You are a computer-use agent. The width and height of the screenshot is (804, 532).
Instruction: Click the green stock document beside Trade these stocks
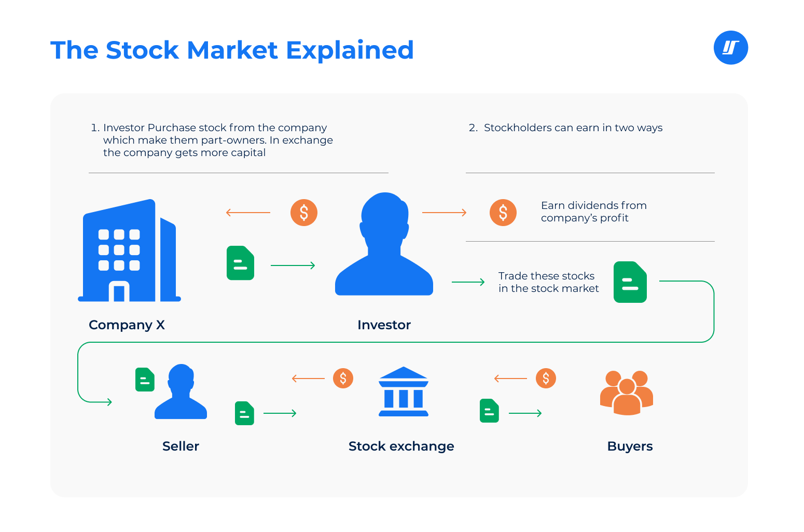pyautogui.click(x=630, y=282)
